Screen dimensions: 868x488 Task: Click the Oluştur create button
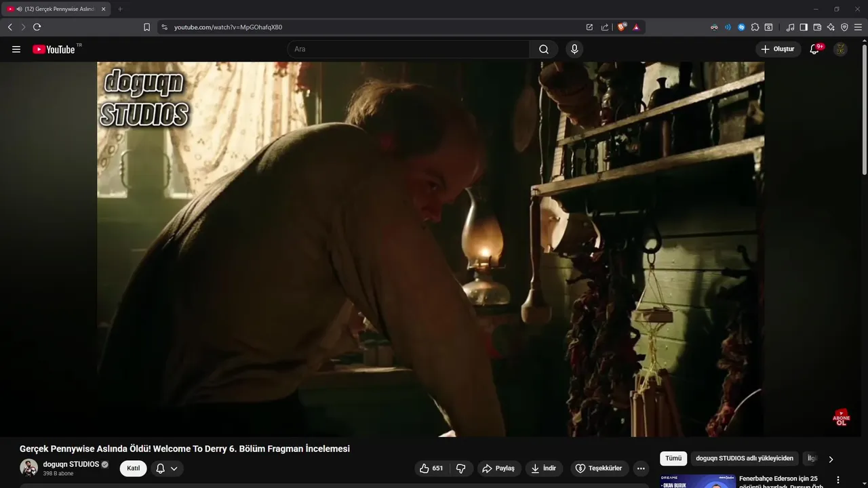pos(778,49)
